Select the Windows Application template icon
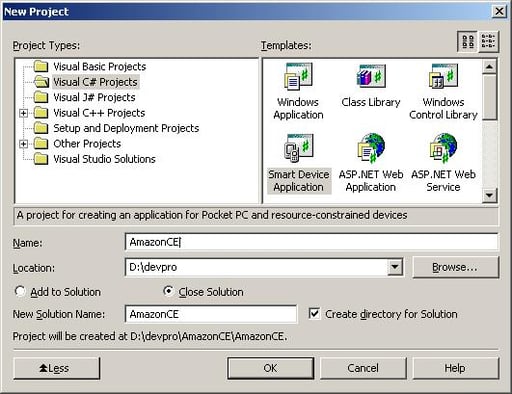Screen dimensions: 512x394 tap(298, 76)
